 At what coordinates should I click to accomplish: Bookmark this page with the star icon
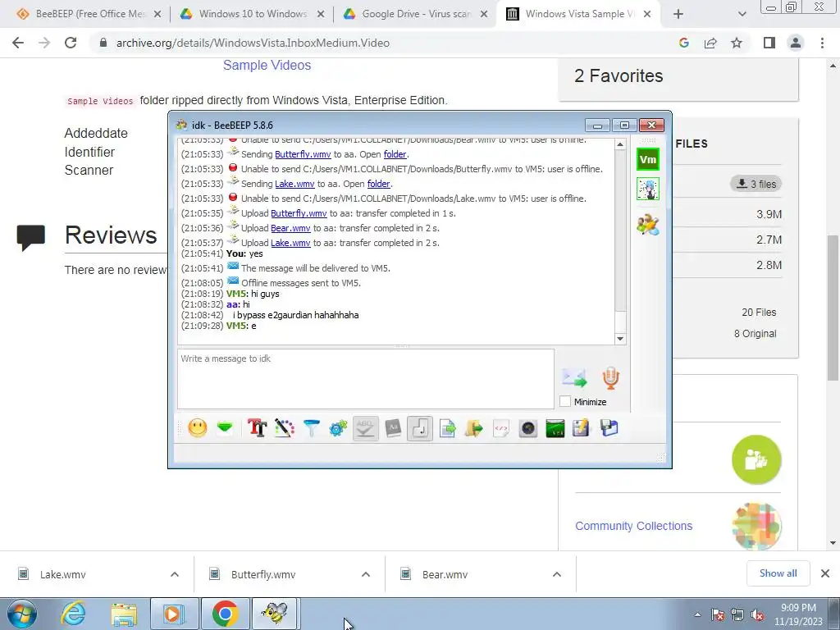(737, 43)
